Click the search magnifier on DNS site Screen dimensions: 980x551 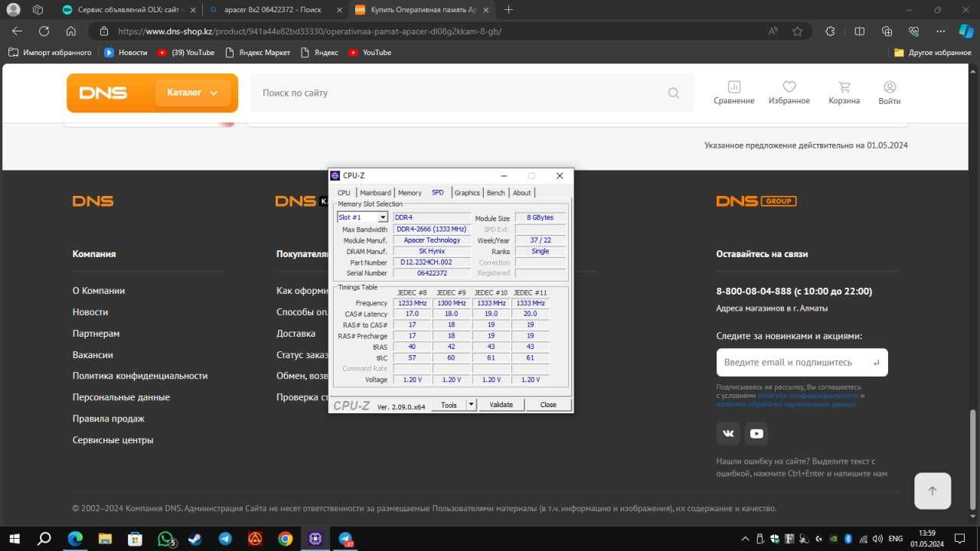click(674, 93)
